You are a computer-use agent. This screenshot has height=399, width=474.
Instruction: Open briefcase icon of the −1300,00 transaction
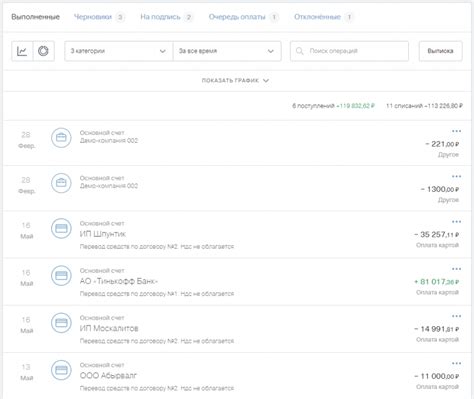61,183
